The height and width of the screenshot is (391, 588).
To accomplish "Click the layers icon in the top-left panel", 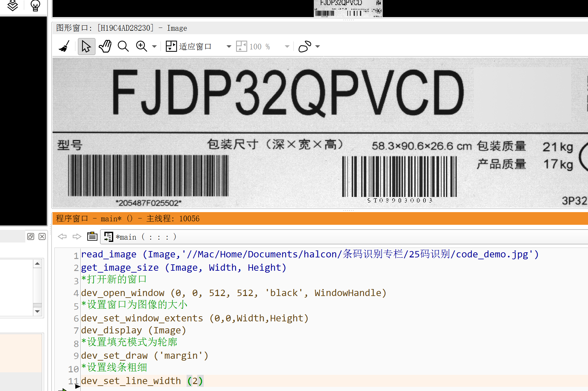I will (13, 5).
